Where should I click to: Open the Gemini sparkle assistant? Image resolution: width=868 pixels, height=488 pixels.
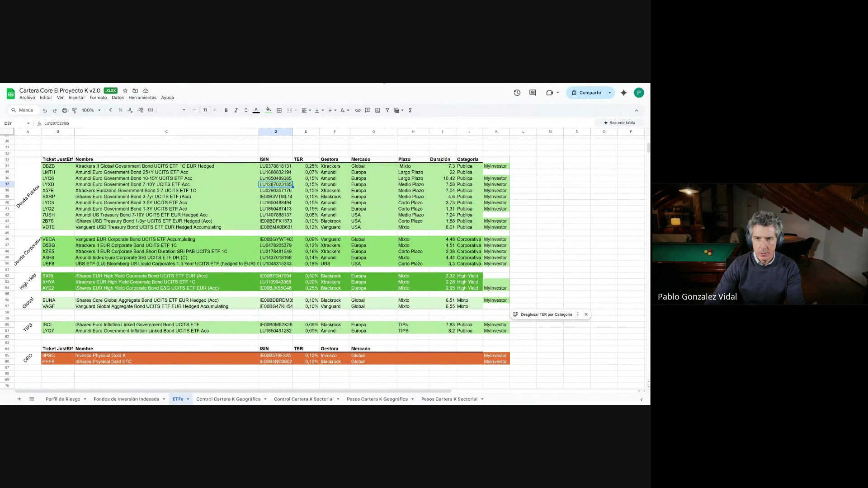624,93
